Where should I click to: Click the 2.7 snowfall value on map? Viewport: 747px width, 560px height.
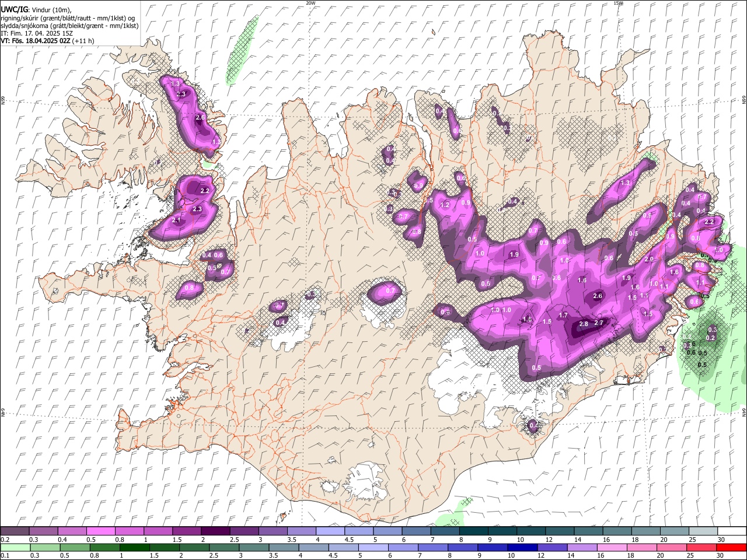coord(599,323)
